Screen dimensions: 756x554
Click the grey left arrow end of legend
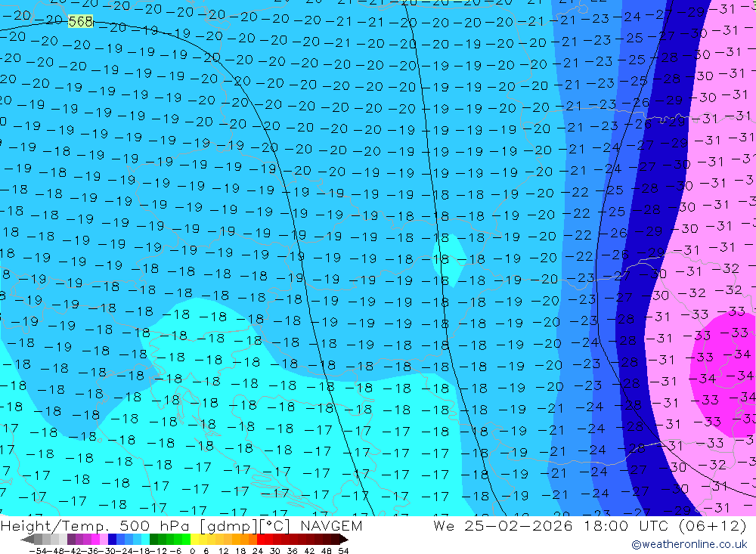pos(27,540)
